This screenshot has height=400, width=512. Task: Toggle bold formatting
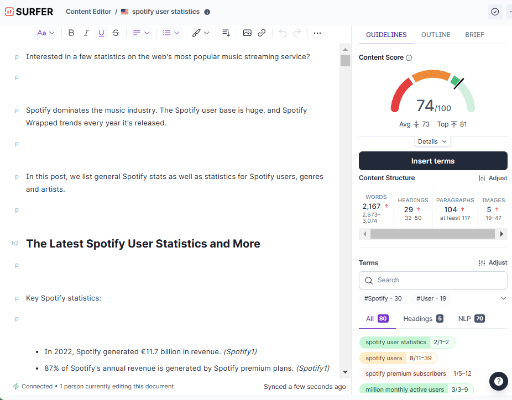coord(71,33)
